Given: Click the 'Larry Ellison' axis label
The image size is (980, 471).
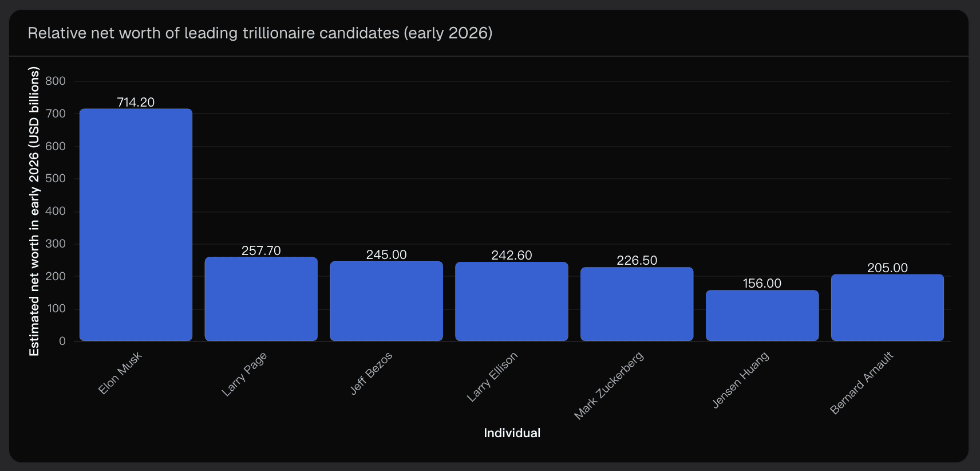Looking at the screenshot, I should click(x=492, y=376).
